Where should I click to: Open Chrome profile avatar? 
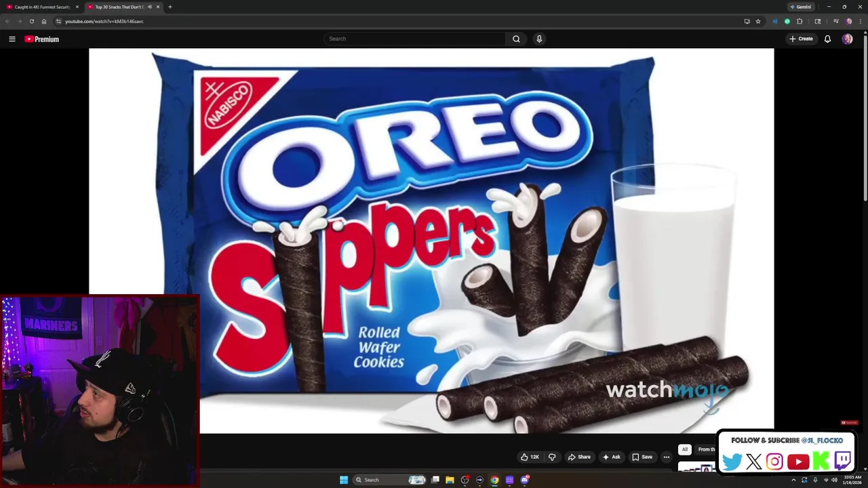(848, 21)
